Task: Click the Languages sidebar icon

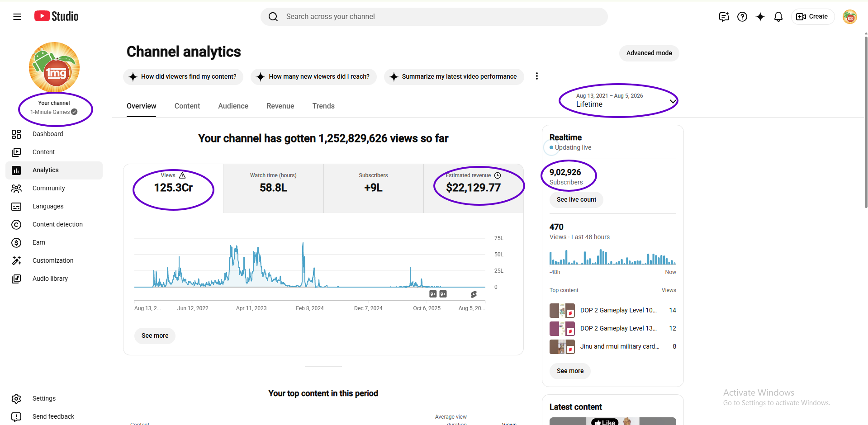Action: (16, 207)
